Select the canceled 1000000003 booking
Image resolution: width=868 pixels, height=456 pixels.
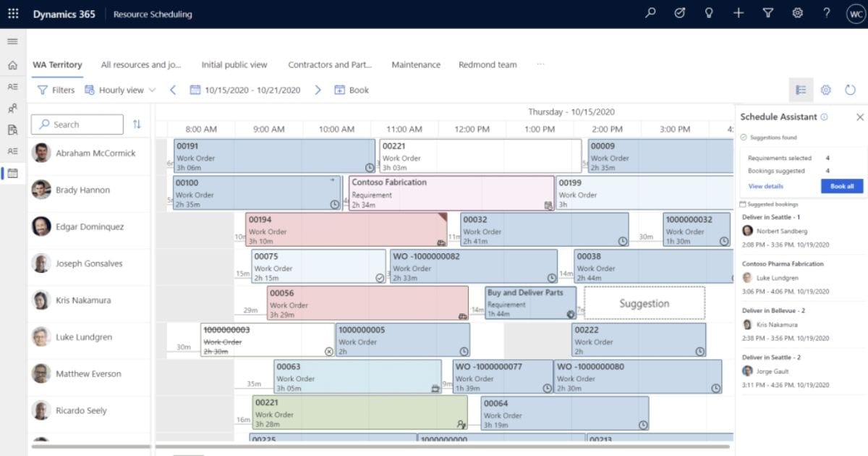point(268,339)
